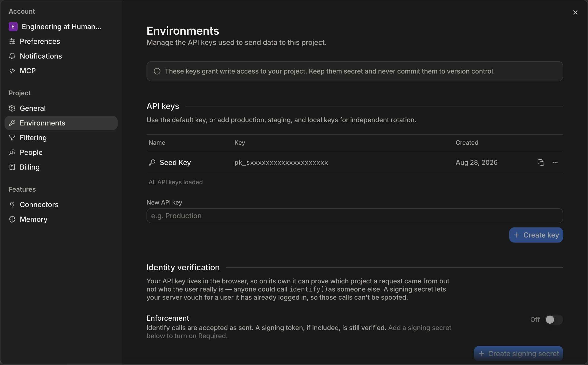This screenshot has height=365, width=588.
Task: Click the MCP code icon
Action: (12, 71)
